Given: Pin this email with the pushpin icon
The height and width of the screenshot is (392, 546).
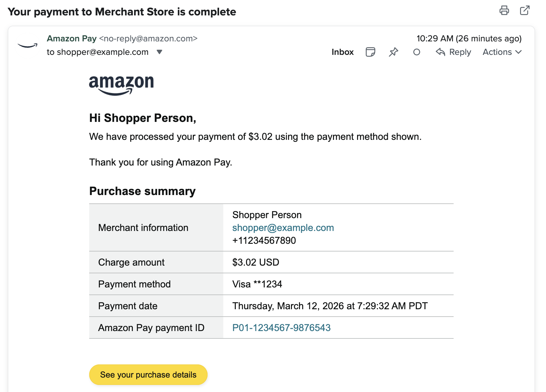Looking at the screenshot, I should click(x=393, y=52).
